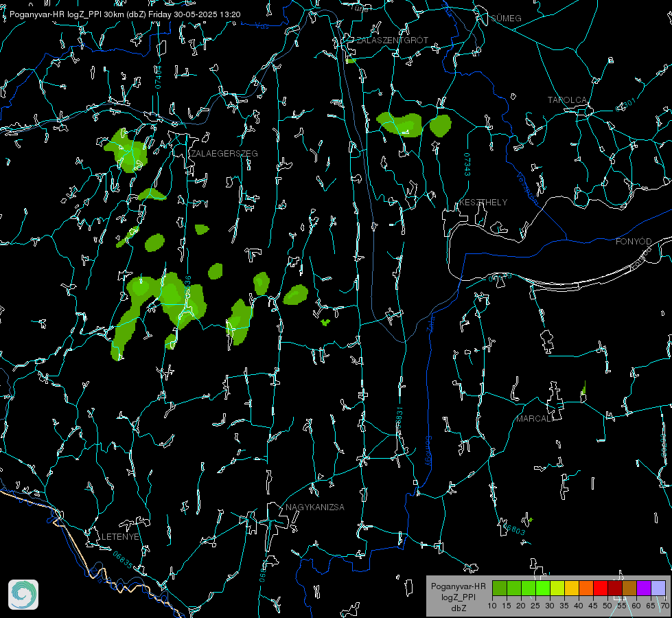This screenshot has width=672, height=618.
Task: Click the 'Somogy' county border label
Action: (x=428, y=451)
